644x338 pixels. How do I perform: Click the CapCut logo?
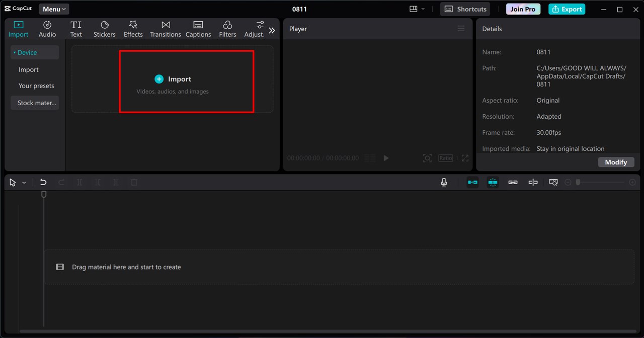[x=18, y=9]
